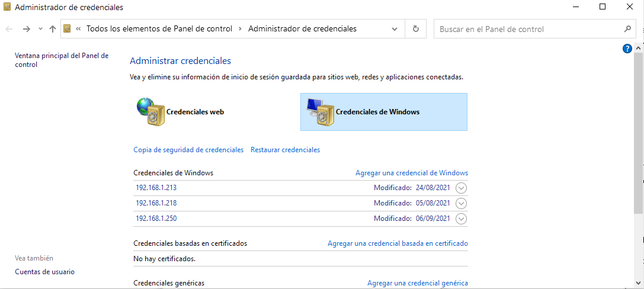The width and height of the screenshot is (644, 289).
Task: Click the vertical scrollbar up arrow
Action: coord(638,48)
